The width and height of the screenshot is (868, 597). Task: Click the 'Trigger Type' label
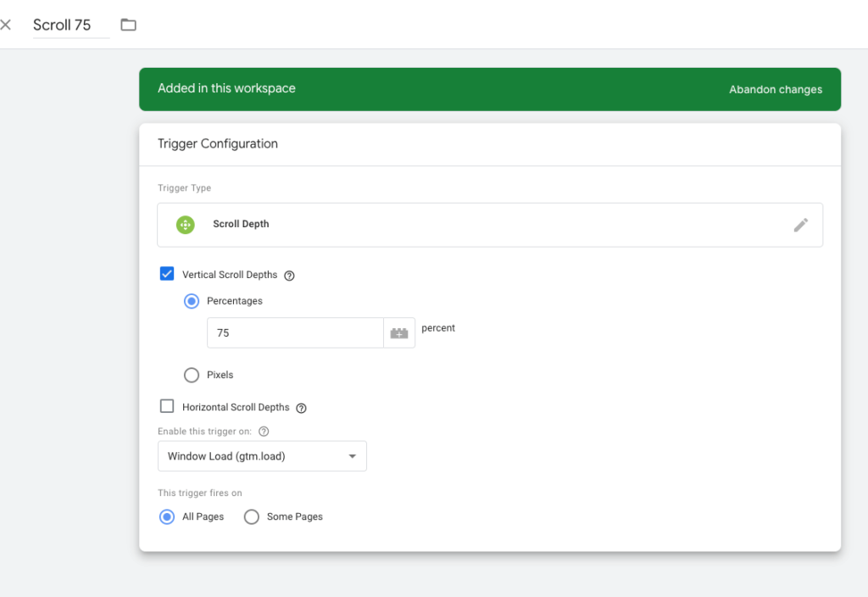click(184, 187)
